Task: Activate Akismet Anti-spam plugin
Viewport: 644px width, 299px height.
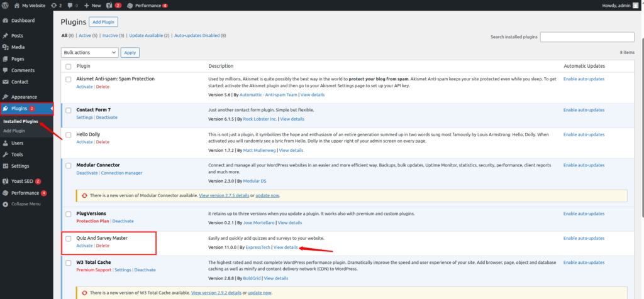Action: pyautogui.click(x=85, y=87)
